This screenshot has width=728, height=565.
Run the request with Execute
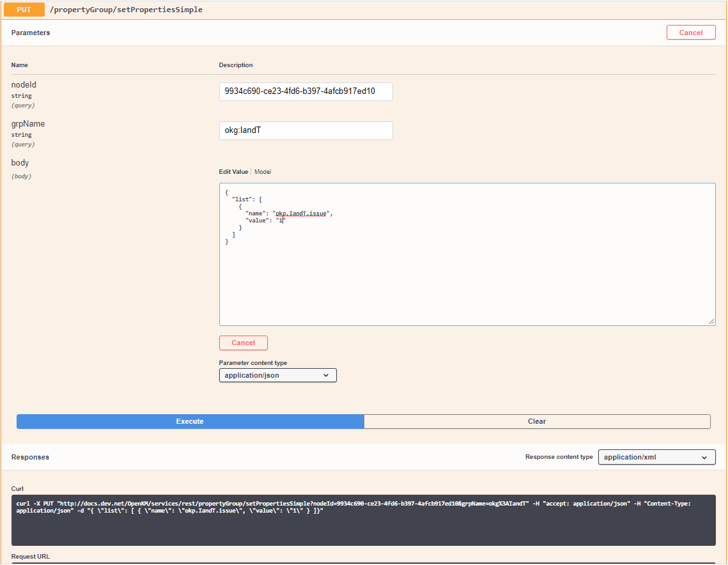coord(190,421)
